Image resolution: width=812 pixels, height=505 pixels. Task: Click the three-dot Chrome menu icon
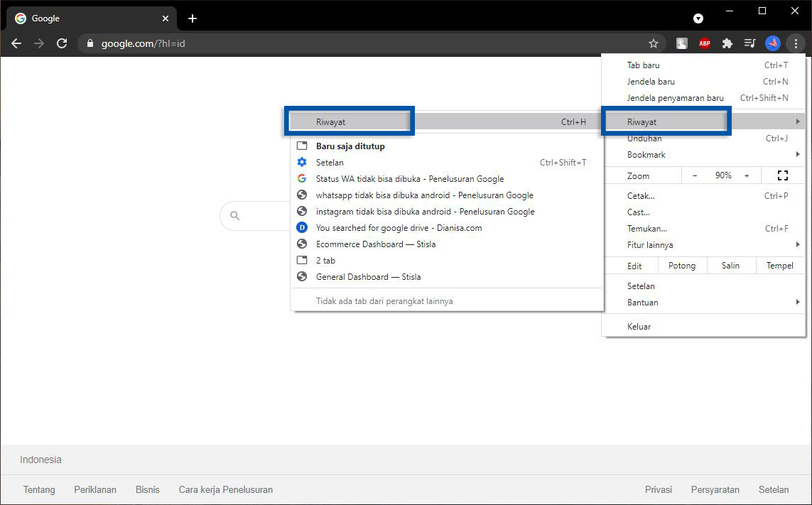(796, 43)
